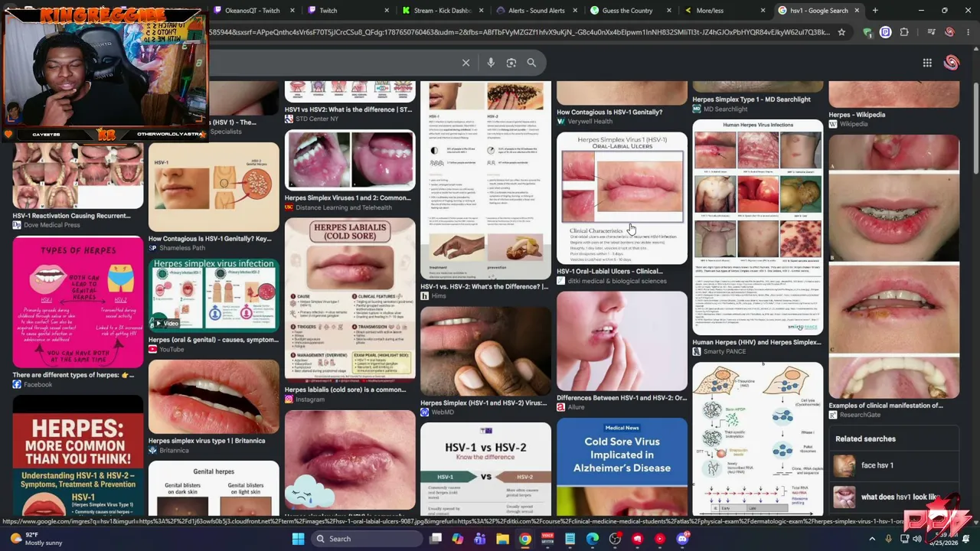The height and width of the screenshot is (551, 980).
Task: Select related search 'what does hsv1 look like'
Action: tap(893, 497)
